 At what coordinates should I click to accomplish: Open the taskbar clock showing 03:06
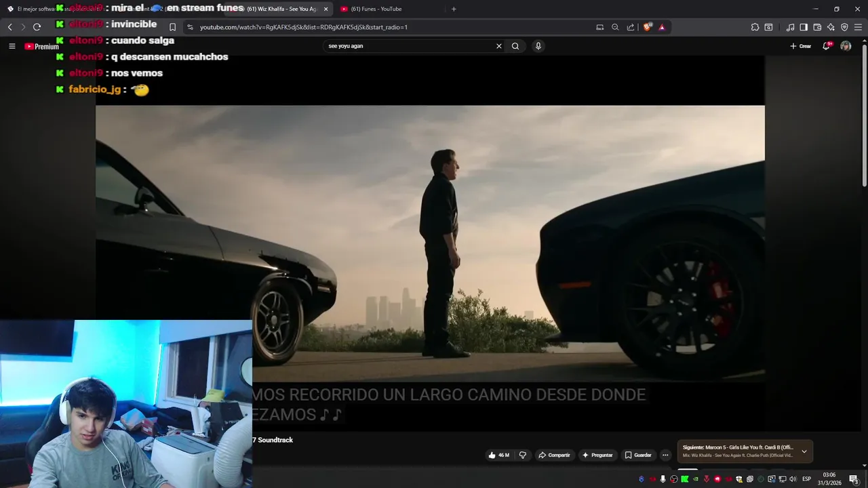tap(829, 479)
